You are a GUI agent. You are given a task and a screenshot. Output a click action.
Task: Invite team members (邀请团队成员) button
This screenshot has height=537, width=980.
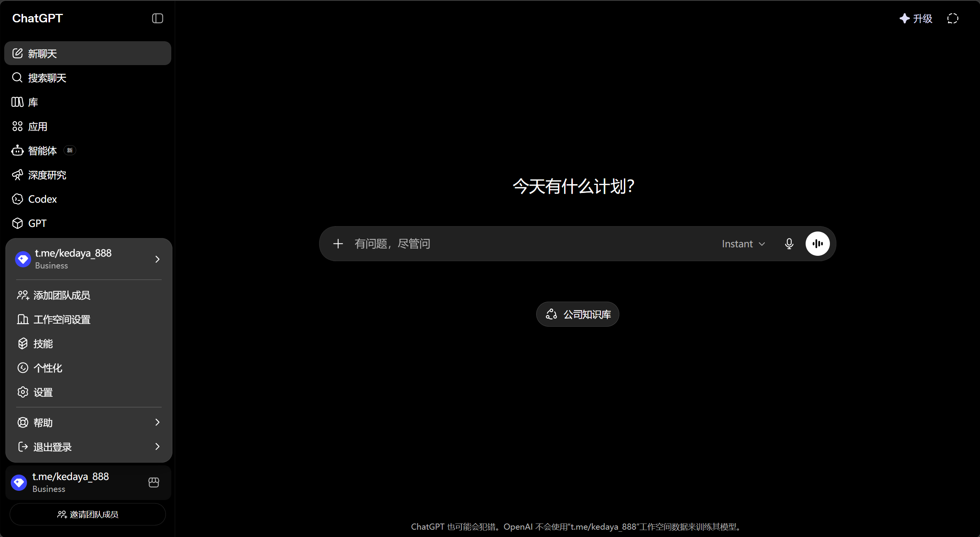[x=88, y=515]
